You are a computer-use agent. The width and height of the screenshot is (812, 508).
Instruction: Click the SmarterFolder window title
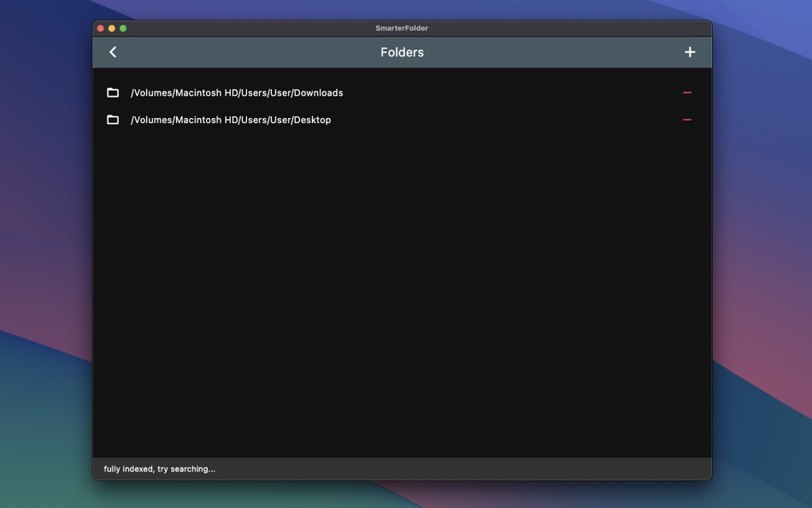pyautogui.click(x=402, y=28)
